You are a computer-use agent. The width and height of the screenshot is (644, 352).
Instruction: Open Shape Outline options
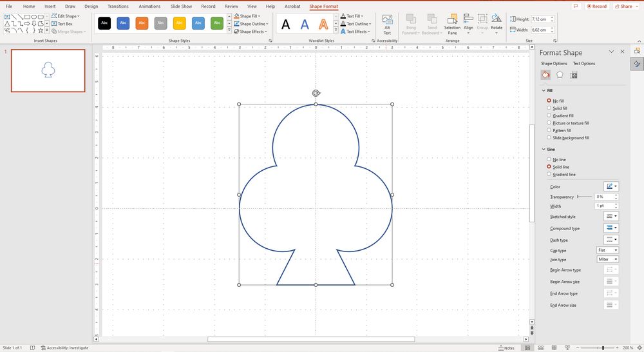coord(251,24)
